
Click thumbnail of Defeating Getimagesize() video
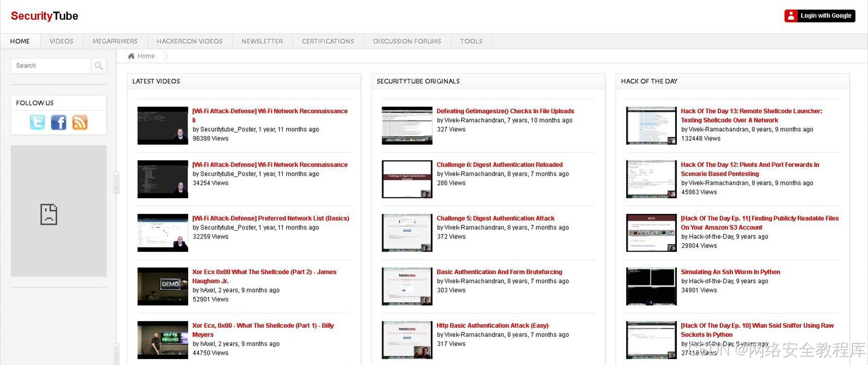coord(407,125)
